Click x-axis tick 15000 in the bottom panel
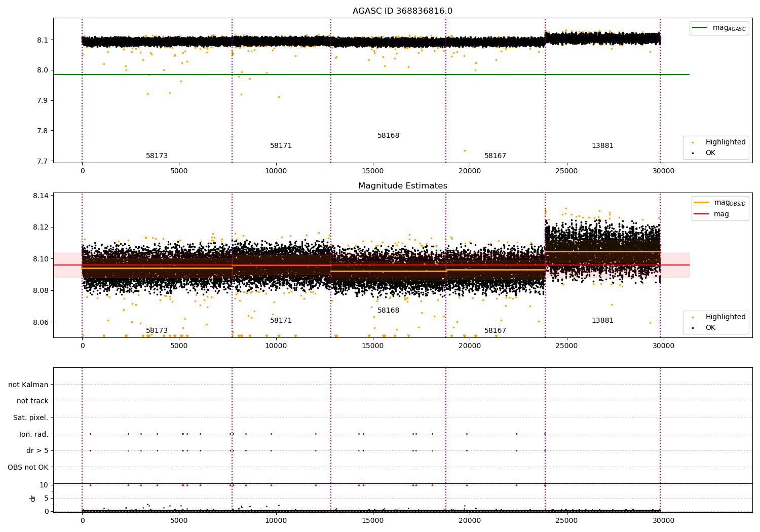This screenshot has width=760, height=532. point(373,520)
